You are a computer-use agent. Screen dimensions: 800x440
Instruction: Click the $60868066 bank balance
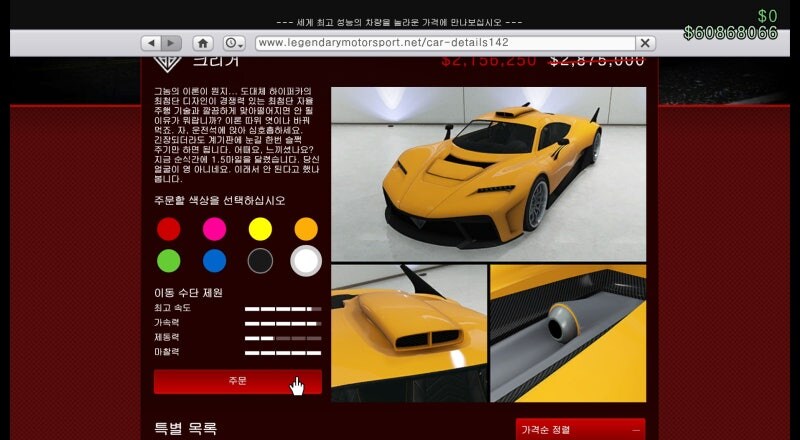[x=730, y=33]
